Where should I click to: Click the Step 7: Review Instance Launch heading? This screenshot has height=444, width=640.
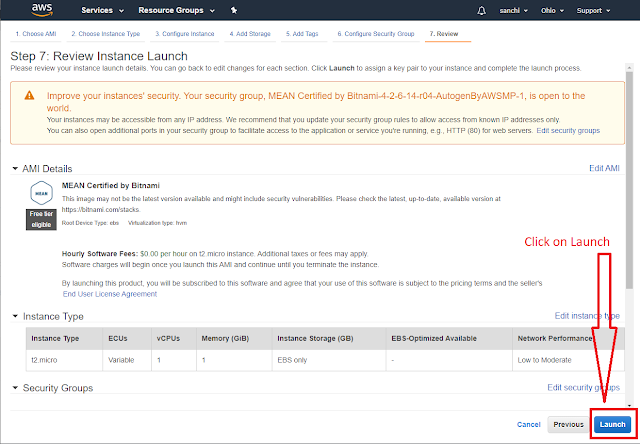click(99, 56)
